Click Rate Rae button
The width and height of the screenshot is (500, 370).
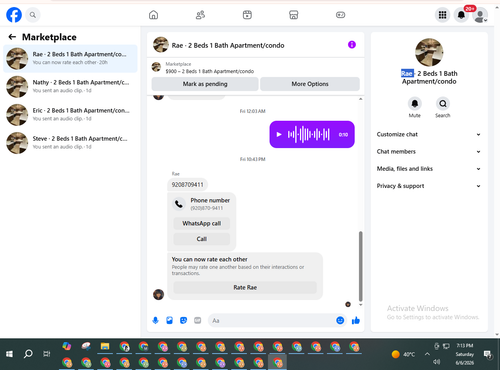(245, 287)
